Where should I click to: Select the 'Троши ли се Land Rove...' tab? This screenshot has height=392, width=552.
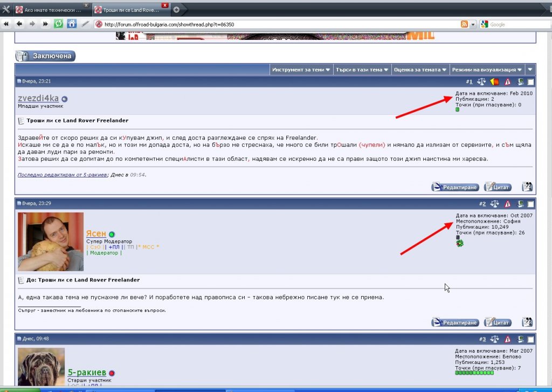pyautogui.click(x=127, y=10)
